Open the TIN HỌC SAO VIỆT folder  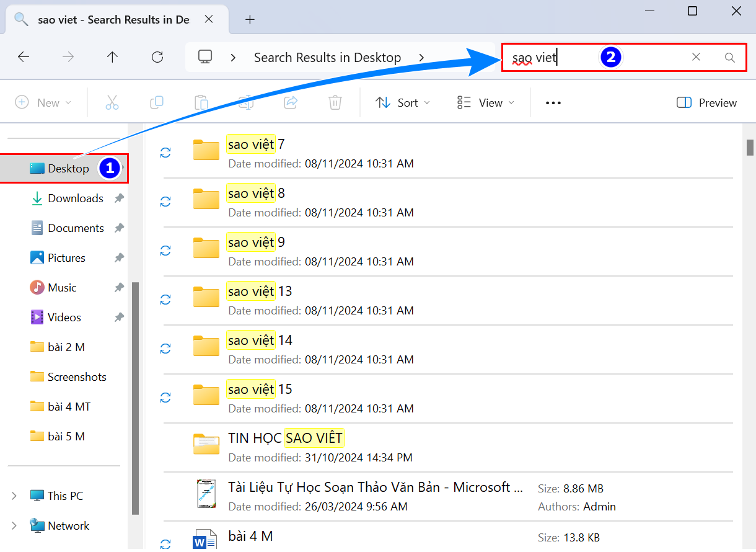285,438
